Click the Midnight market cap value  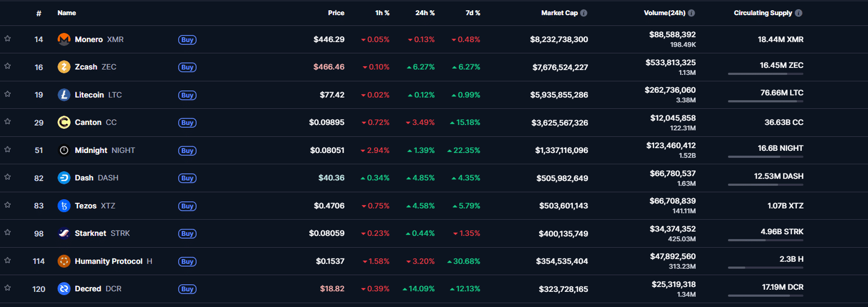[561, 150]
